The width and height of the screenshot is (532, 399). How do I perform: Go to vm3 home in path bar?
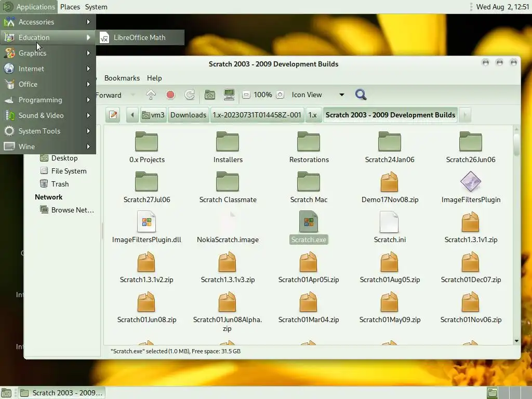click(x=153, y=115)
